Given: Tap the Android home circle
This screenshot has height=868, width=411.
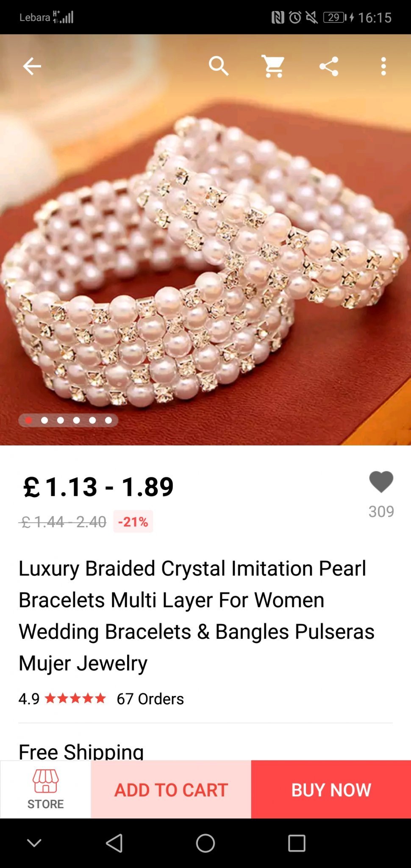Looking at the screenshot, I should pos(205,843).
